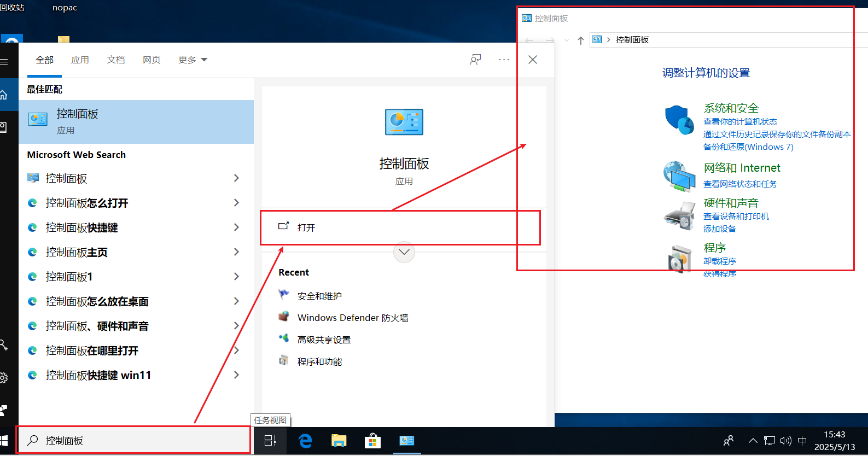Switch to the 全部 search tab
The width and height of the screenshot is (868, 456).
(45, 60)
